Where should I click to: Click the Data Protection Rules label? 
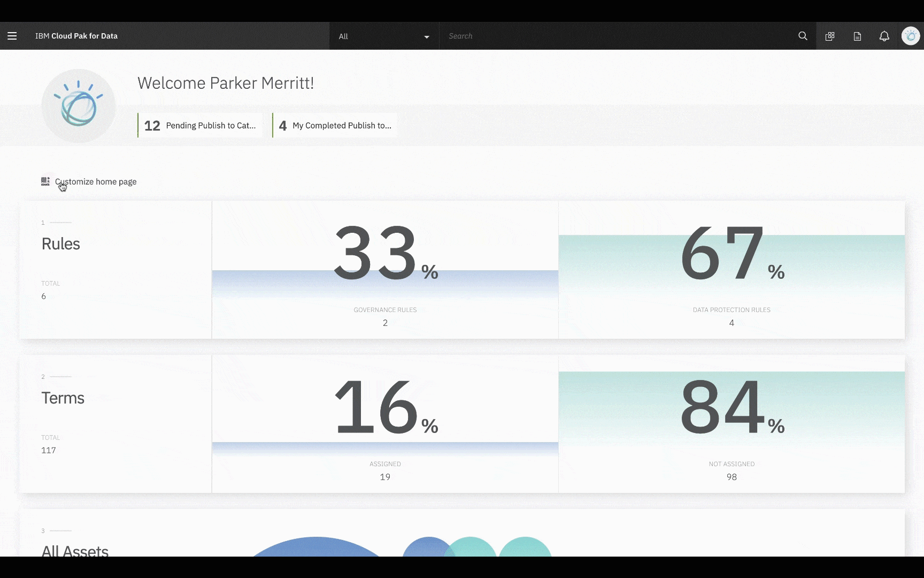tap(731, 310)
